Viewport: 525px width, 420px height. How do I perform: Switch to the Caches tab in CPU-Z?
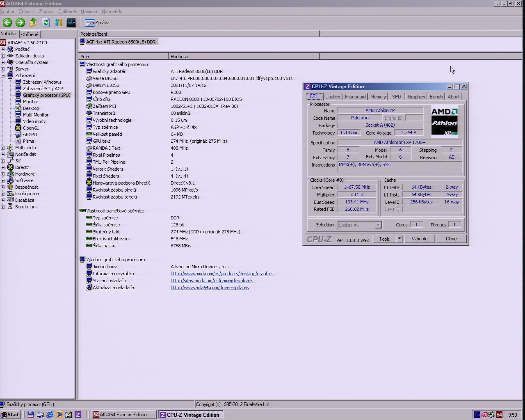(333, 97)
